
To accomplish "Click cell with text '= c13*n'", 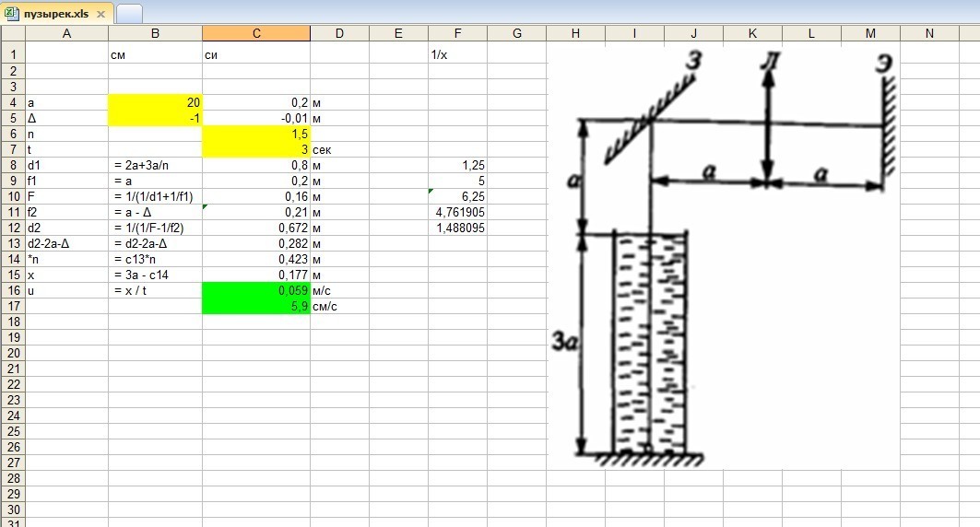I will coord(155,259).
